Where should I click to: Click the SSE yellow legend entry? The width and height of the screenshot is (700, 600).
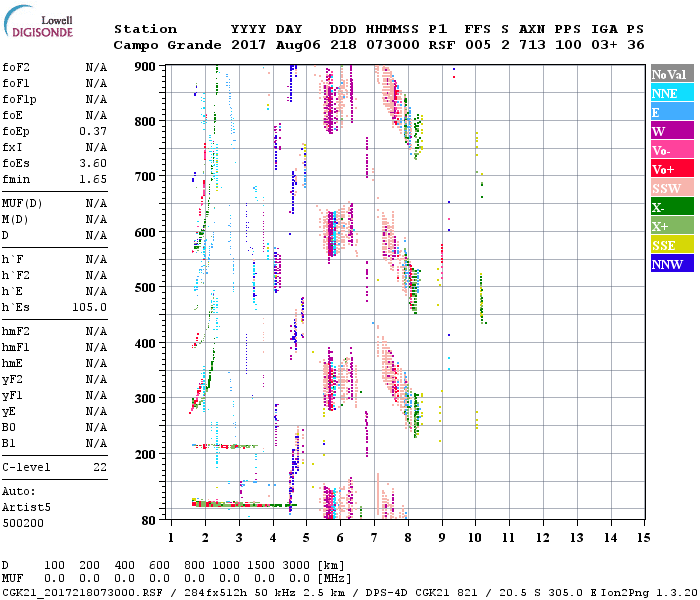(671, 245)
